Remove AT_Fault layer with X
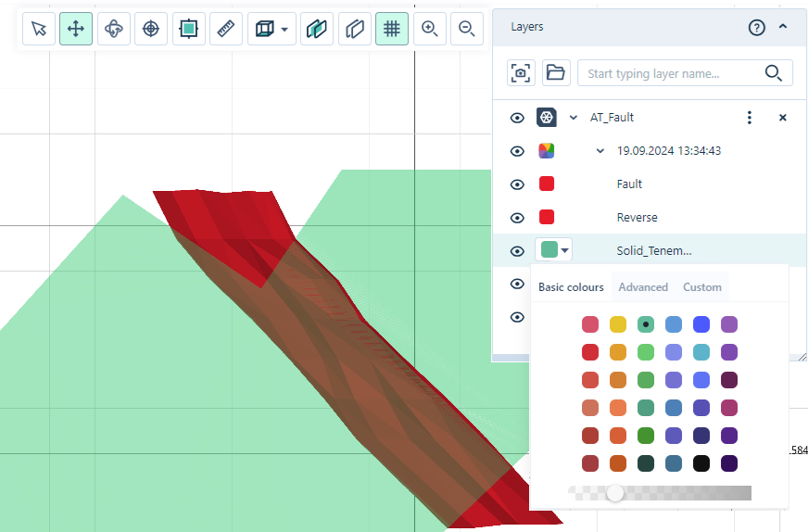The height and width of the screenshot is (532, 808). pyautogui.click(x=782, y=118)
